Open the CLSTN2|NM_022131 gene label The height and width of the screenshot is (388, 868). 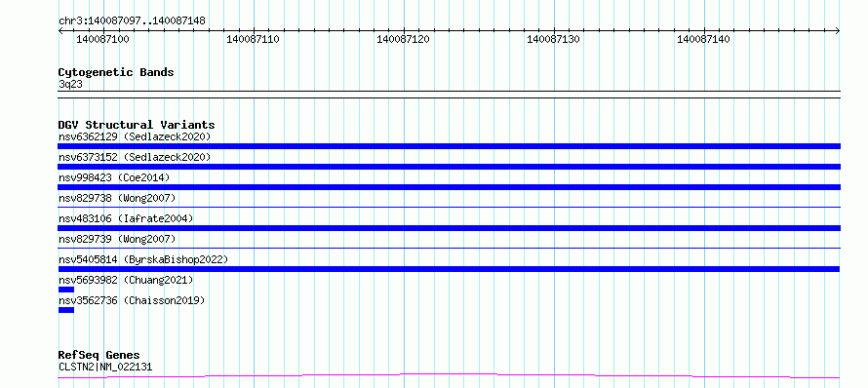[x=105, y=367]
